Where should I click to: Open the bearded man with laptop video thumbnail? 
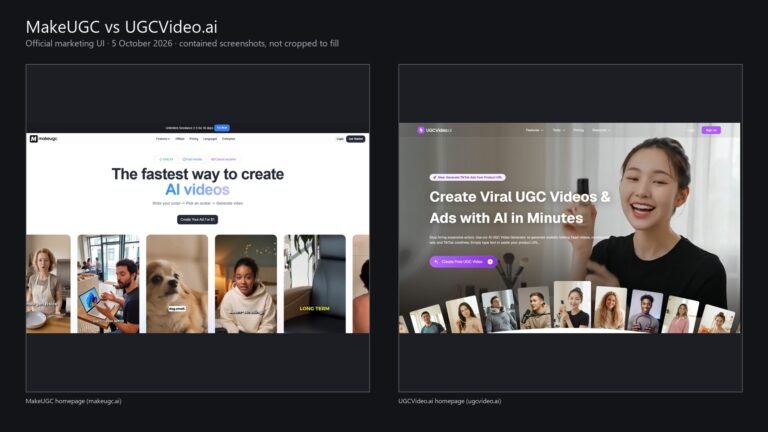tap(108, 284)
